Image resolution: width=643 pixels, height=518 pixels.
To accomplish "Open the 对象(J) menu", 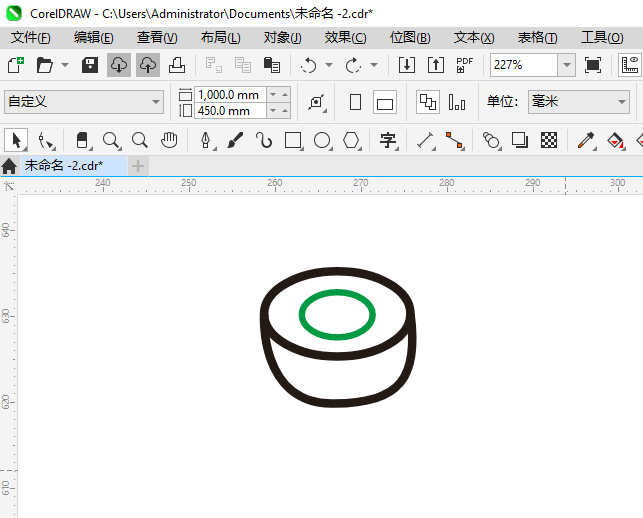I will 283,38.
